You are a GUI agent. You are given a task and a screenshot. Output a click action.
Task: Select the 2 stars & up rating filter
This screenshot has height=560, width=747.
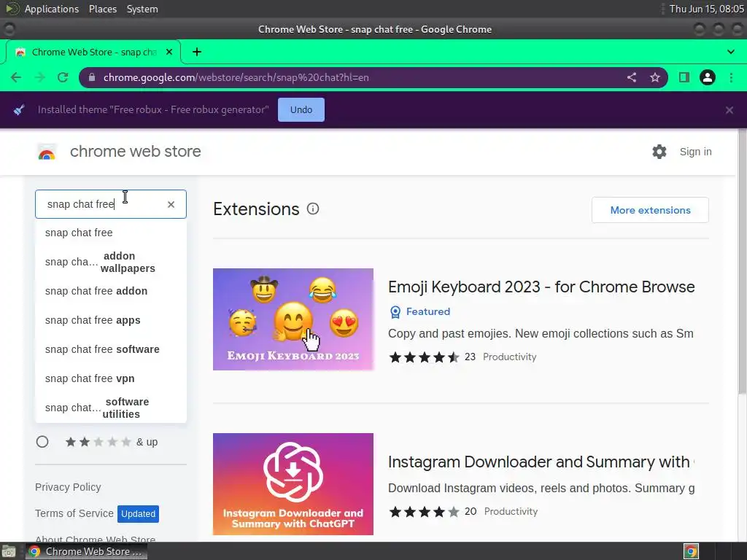coord(42,442)
